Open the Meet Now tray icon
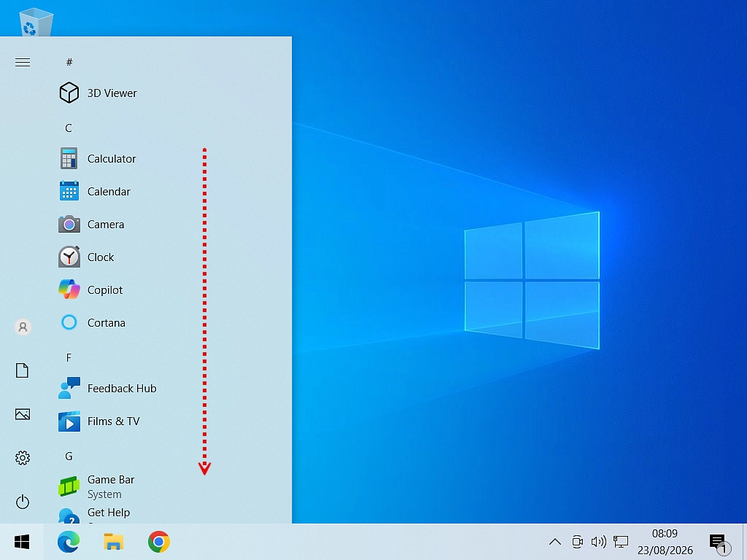The width and height of the screenshot is (747, 560). point(578,542)
